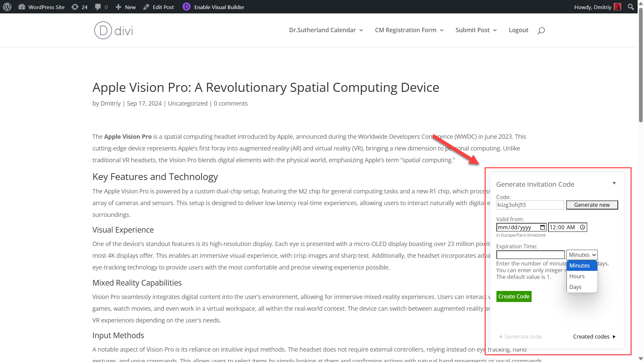This screenshot has width=644, height=362.
Task: Expand the CM Registration Form menu
Action: (409, 30)
